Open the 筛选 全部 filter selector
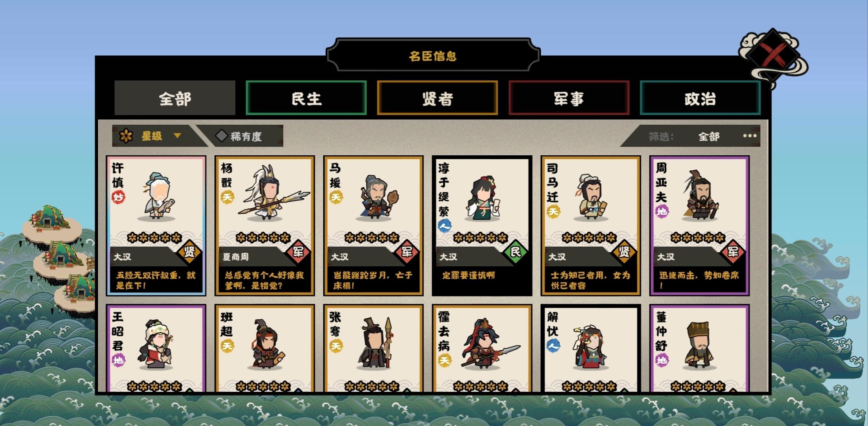 point(709,137)
